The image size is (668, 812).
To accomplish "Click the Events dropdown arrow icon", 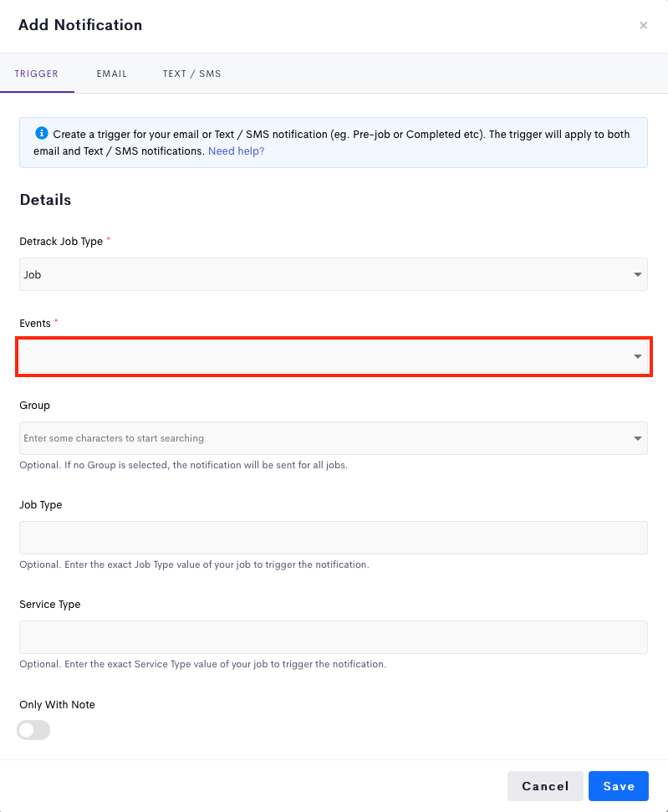I will click(637, 356).
